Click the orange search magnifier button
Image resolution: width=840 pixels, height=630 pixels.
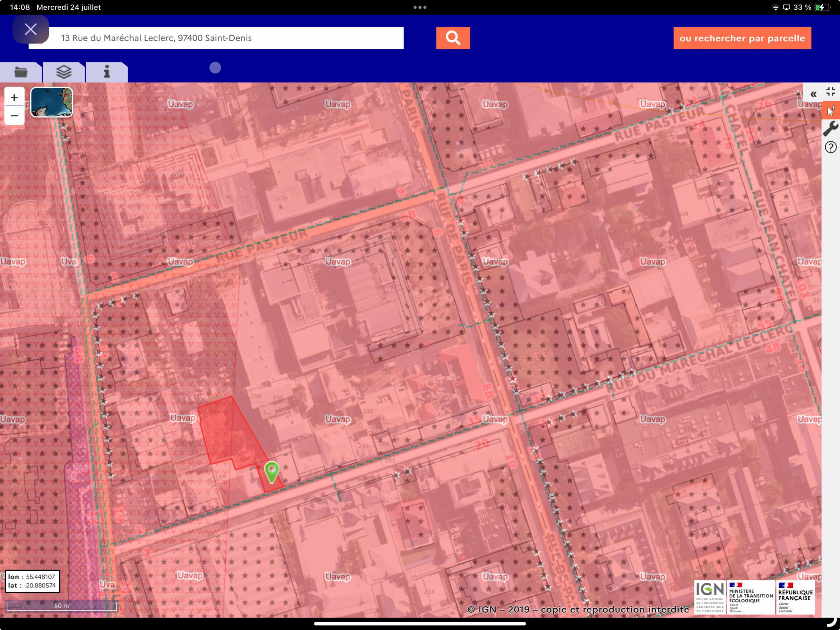tap(453, 38)
